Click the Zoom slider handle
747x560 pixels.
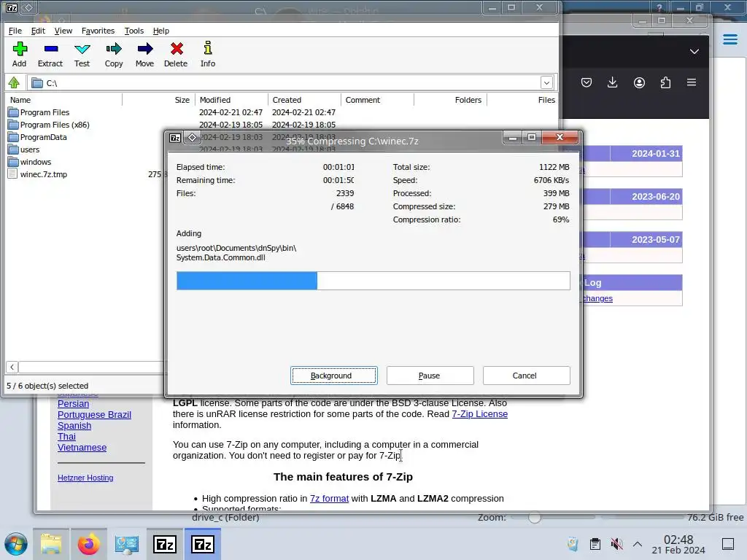pos(535,517)
